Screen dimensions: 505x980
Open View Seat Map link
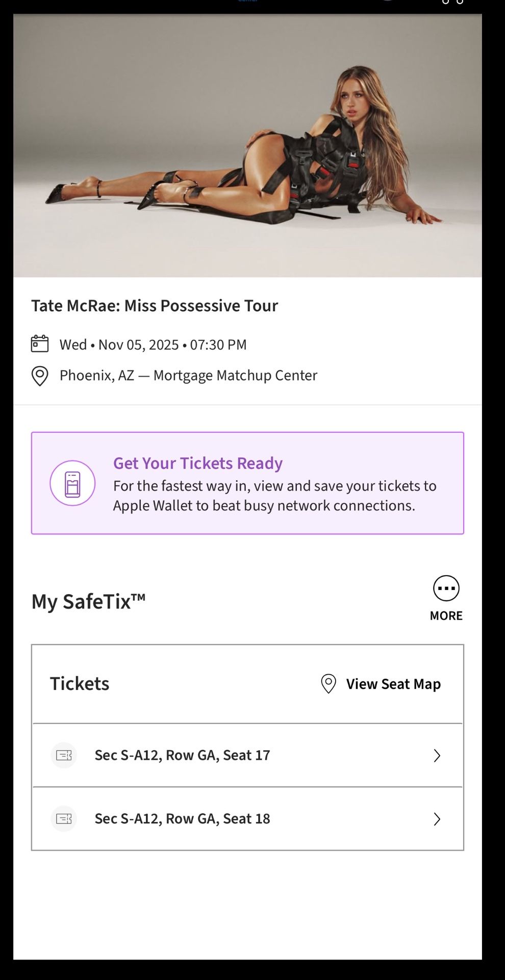point(393,684)
